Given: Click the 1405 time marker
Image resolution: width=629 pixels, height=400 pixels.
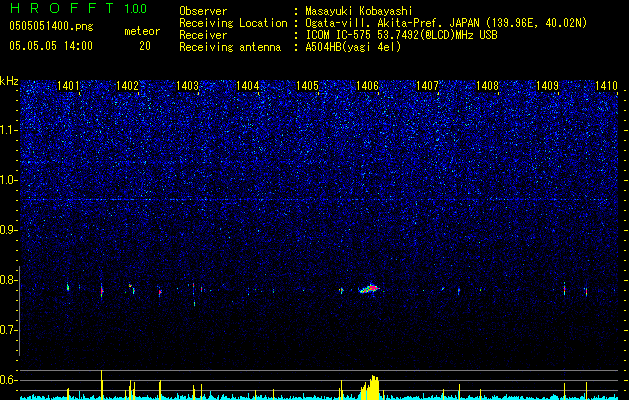Looking at the screenshot, I should (307, 85).
